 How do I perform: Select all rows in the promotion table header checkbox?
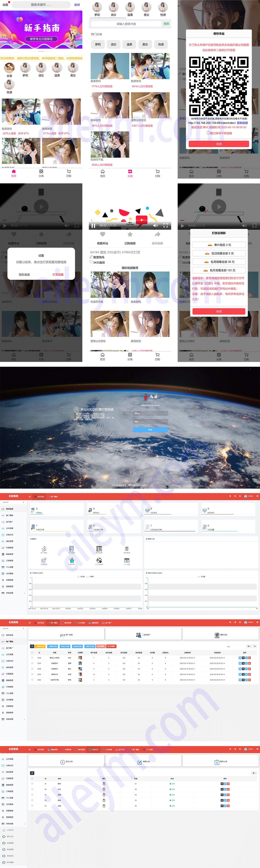coord(32,652)
